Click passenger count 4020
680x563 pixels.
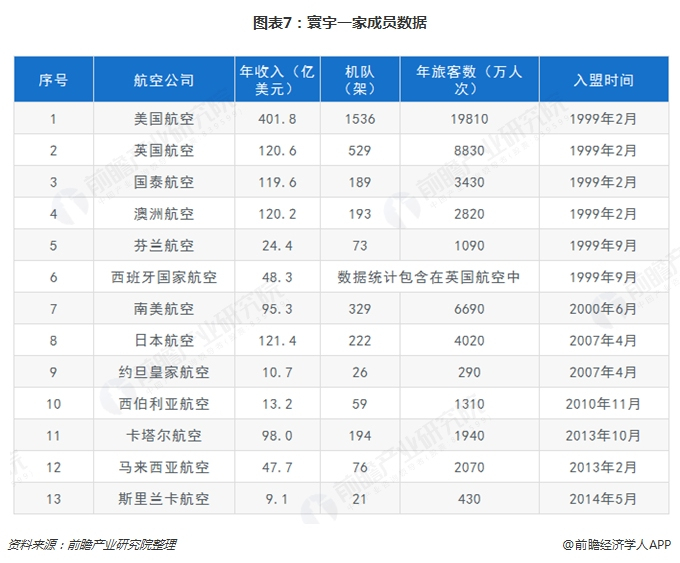click(x=469, y=340)
